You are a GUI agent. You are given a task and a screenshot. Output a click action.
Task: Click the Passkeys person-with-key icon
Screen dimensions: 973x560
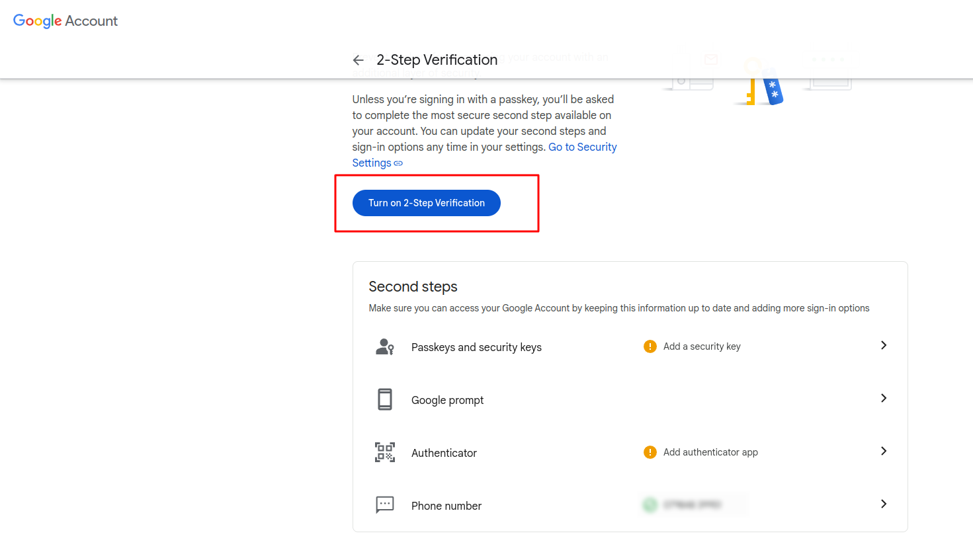tap(384, 346)
